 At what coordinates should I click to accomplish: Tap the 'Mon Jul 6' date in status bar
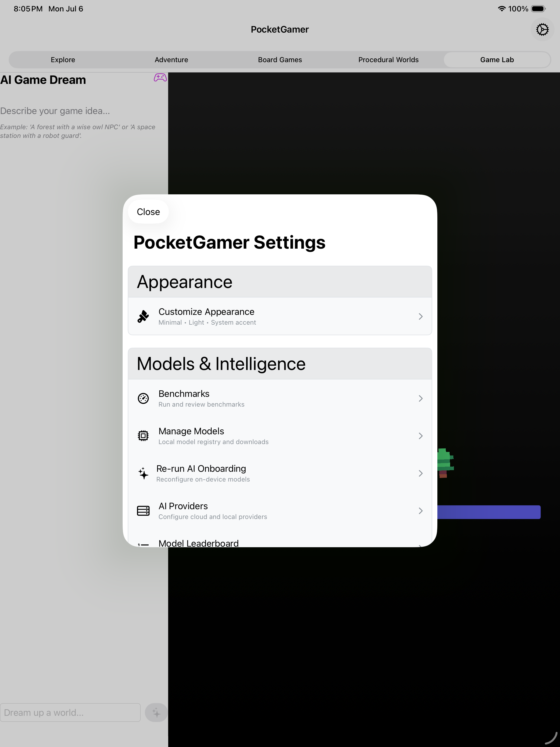pyautogui.click(x=66, y=9)
